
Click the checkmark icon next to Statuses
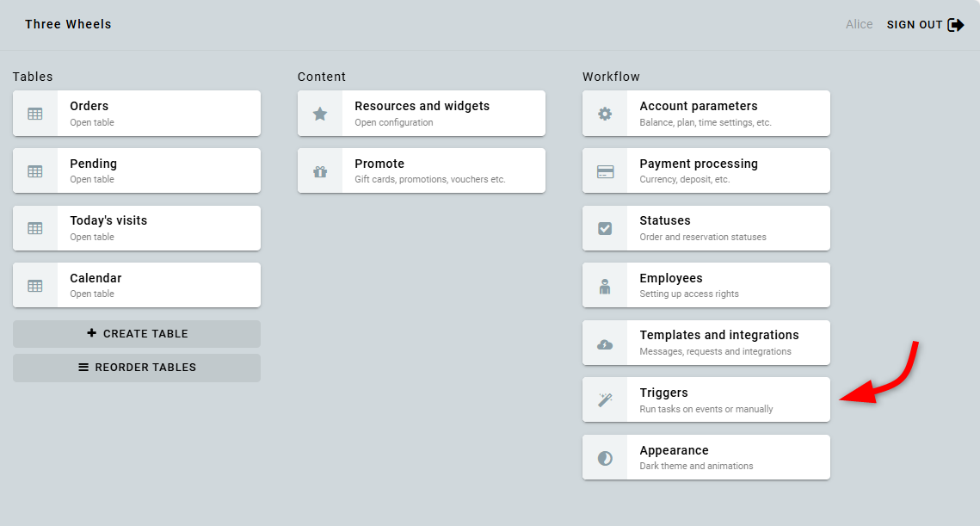(605, 228)
